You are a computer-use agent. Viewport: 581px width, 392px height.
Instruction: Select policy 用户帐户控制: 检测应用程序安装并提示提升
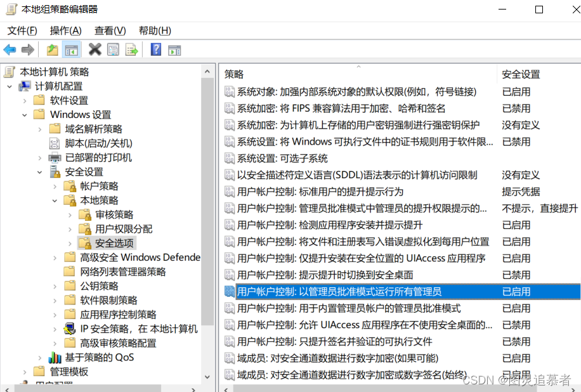330,225
